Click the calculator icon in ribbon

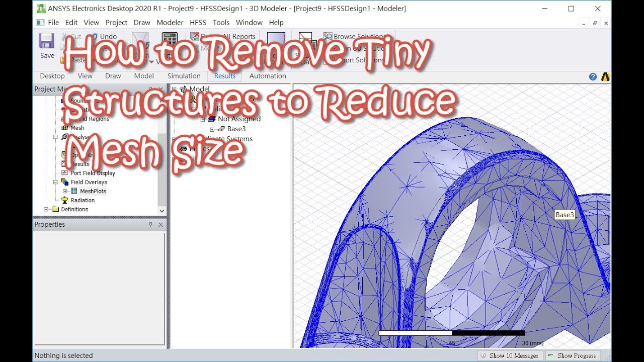(170, 40)
